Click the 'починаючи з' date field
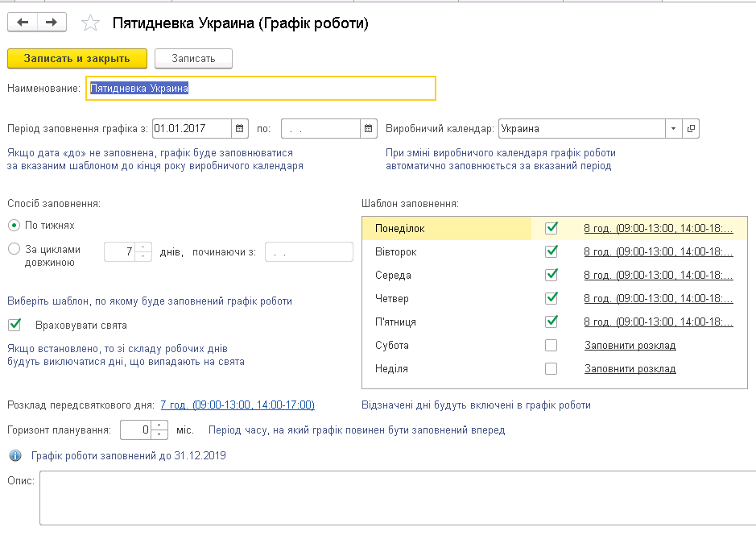Viewport: 756px width, 552px height. tap(309, 252)
